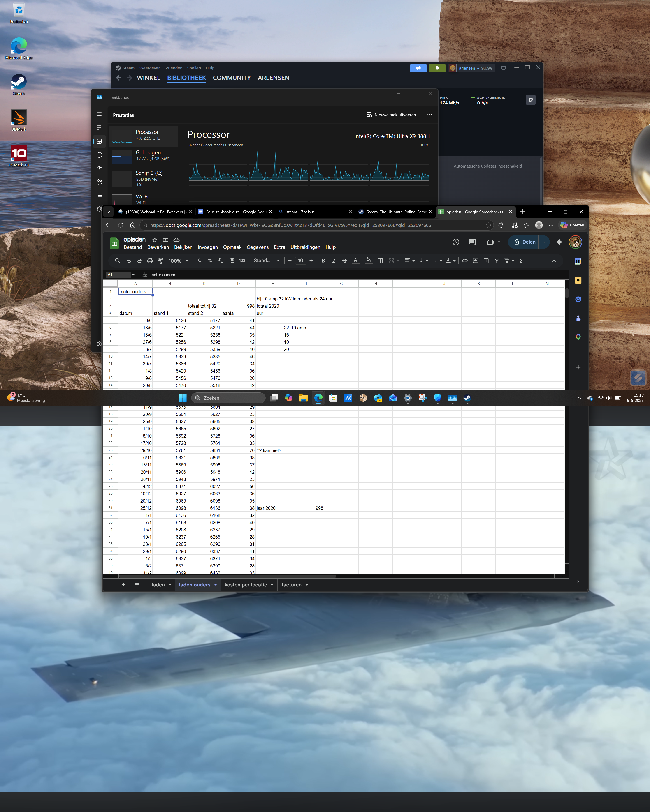Viewport: 650px width, 812px height.
Task: Open the Windows Start menu
Action: pos(183,398)
